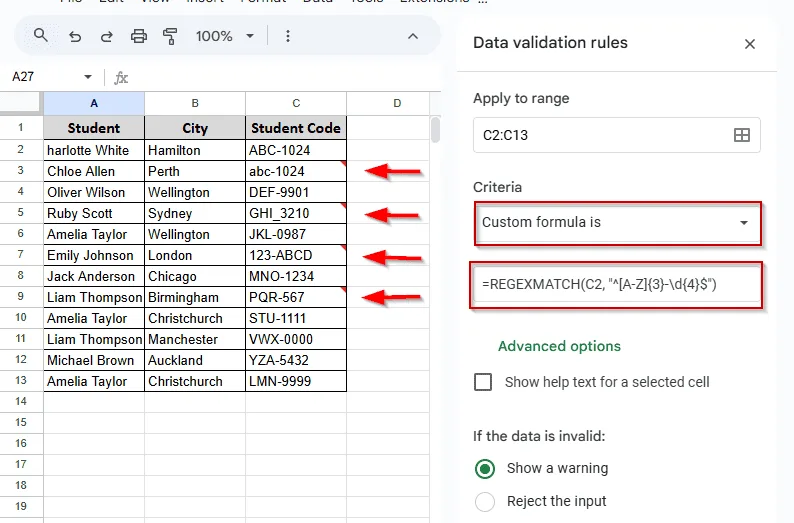Collapse the toolbar with the up chevron
Viewport: 794px width, 523px height.
tap(413, 36)
